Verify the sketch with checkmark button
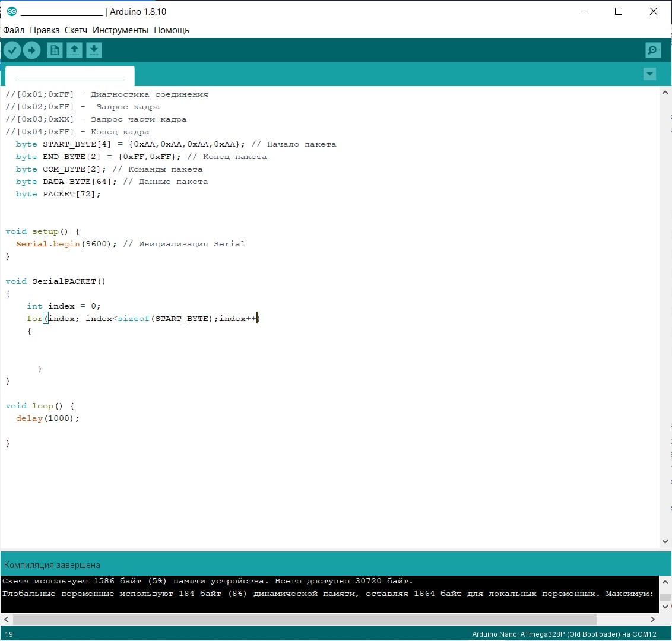 12,50
